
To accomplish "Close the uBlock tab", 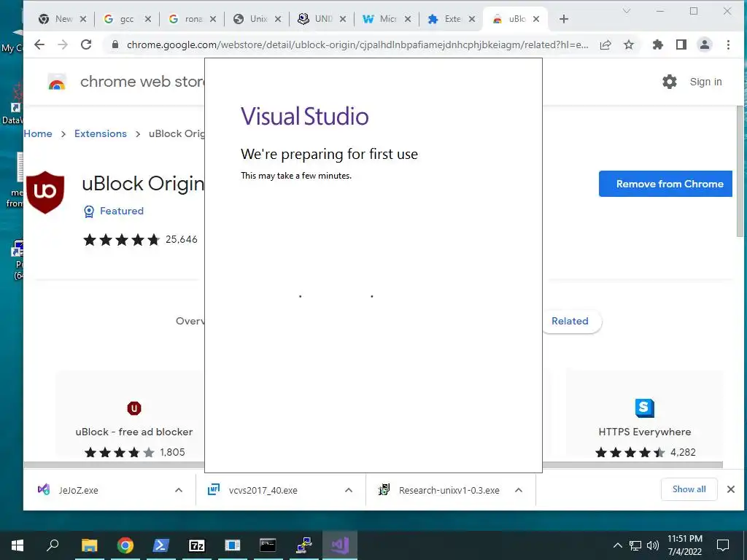I will 536,19.
